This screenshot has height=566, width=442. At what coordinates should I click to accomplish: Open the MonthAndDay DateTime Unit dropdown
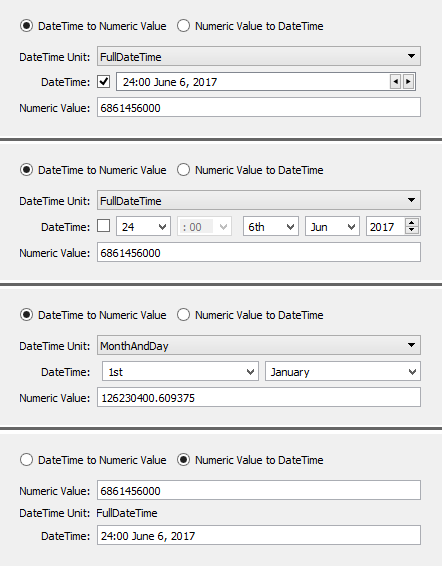coord(259,345)
